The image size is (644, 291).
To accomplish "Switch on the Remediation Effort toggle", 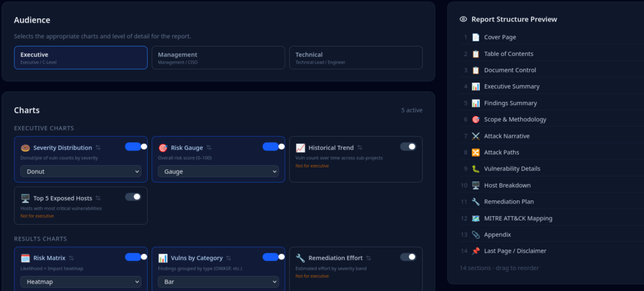I will point(408,257).
